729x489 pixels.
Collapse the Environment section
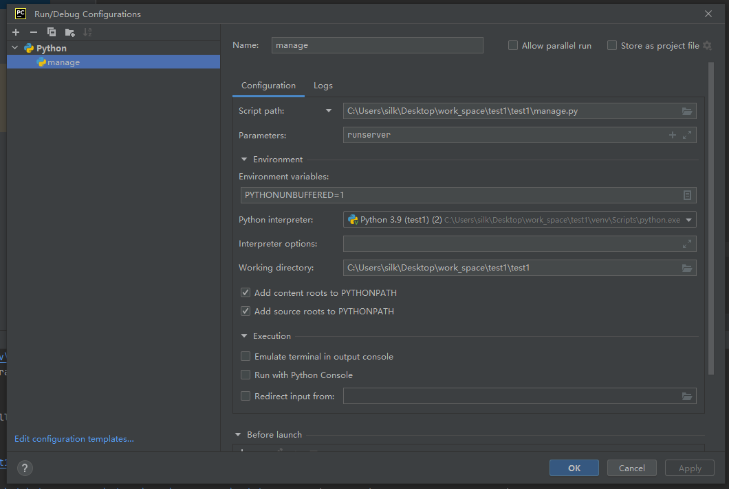click(x=245, y=159)
